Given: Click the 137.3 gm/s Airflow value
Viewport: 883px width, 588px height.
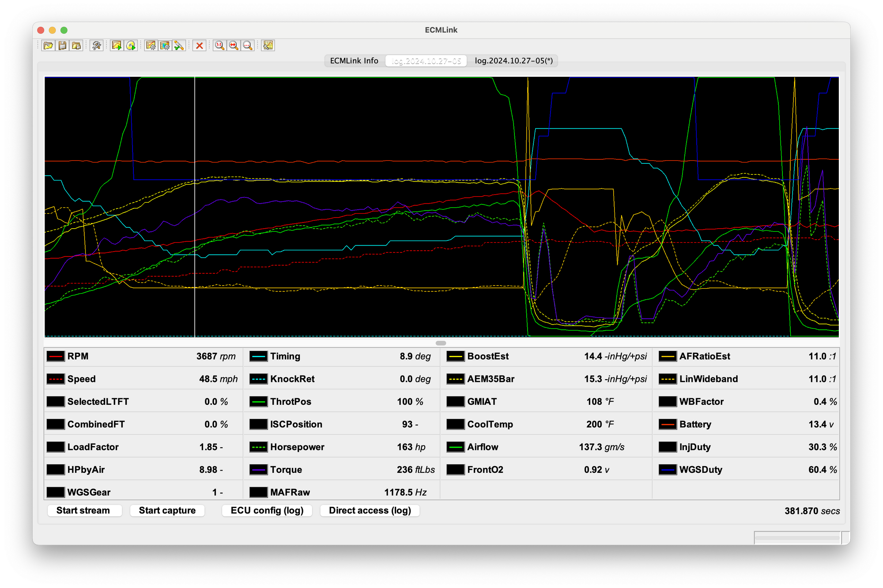Looking at the screenshot, I should coord(601,447).
